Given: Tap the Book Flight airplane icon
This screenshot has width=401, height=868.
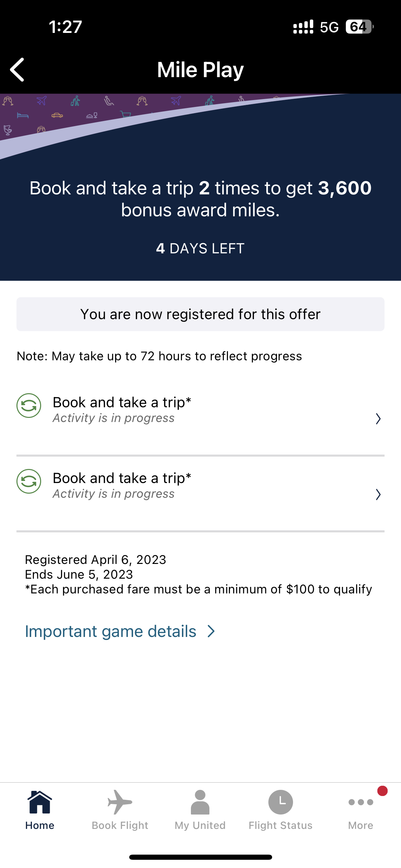Looking at the screenshot, I should point(120,802).
